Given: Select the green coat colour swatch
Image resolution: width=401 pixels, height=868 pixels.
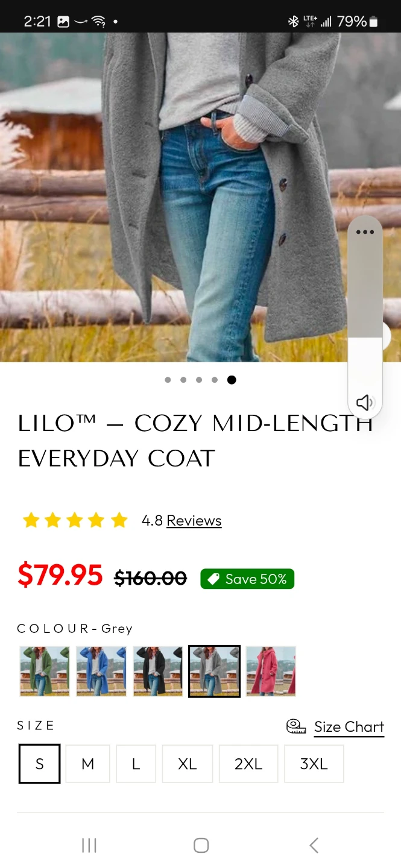Looking at the screenshot, I should point(45,671).
